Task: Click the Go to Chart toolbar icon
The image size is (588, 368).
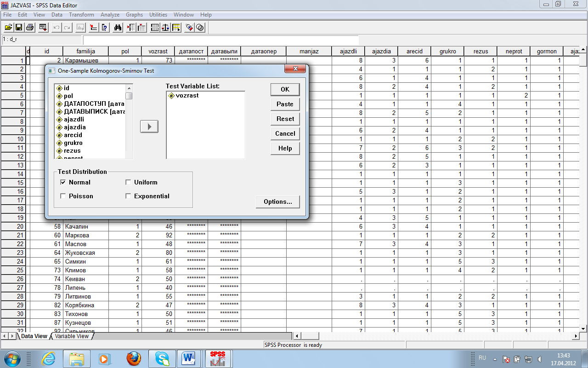Action: point(80,27)
